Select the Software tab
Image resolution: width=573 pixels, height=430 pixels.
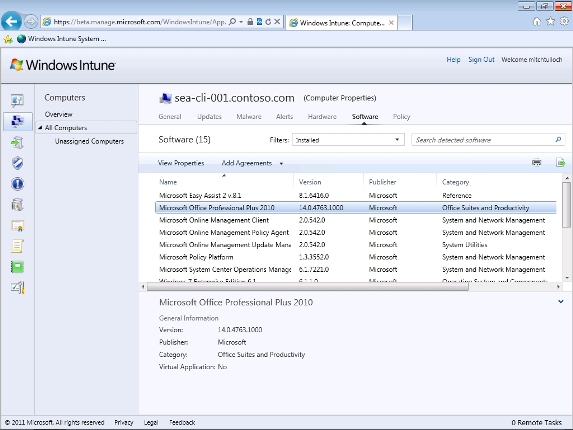365,117
